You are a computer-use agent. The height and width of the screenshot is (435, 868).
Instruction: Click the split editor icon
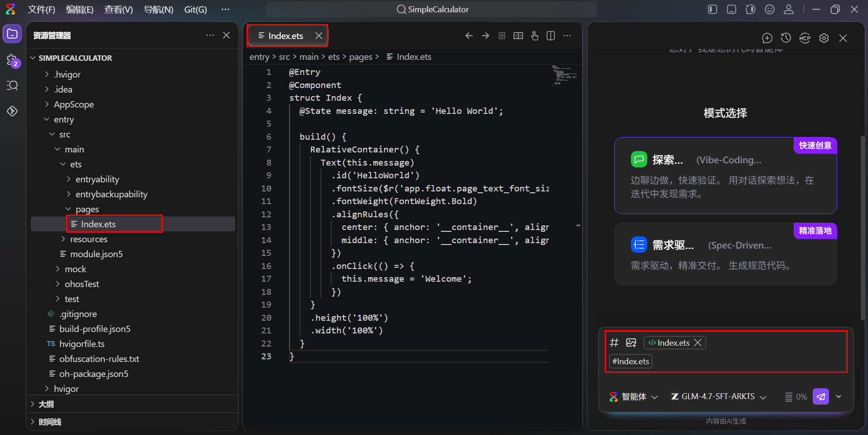tap(551, 36)
